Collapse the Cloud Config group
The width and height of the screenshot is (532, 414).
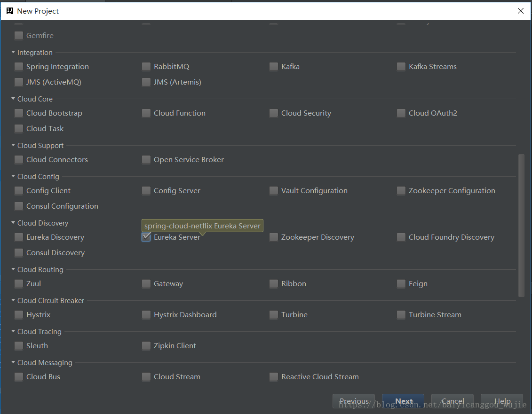[x=13, y=176]
